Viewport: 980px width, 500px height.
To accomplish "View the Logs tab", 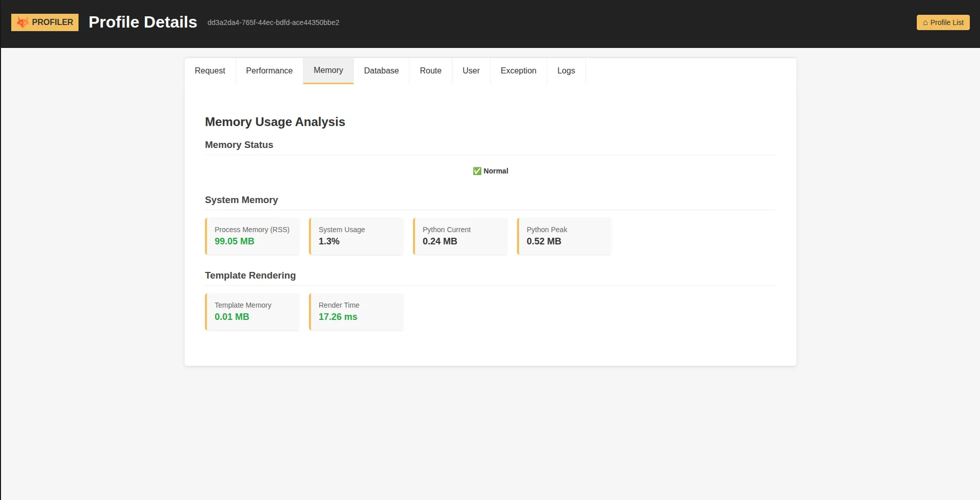I will [x=566, y=71].
